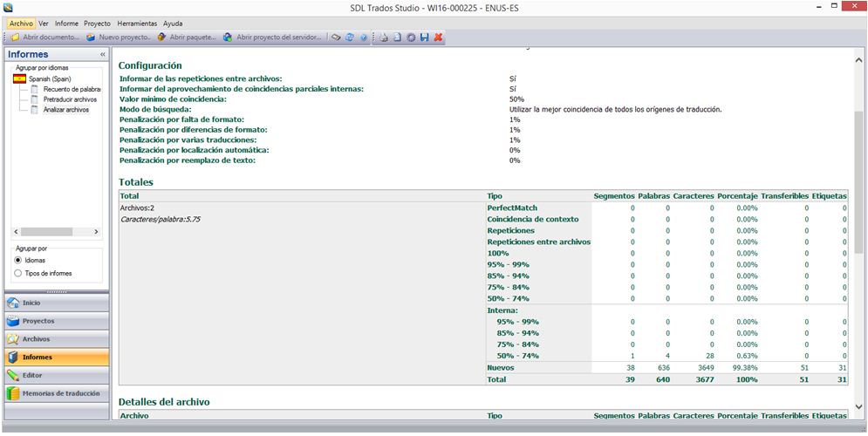Image resolution: width=868 pixels, height=436 pixels.
Task: Switch to Memorias de traducción view
Action: pyautogui.click(x=57, y=393)
